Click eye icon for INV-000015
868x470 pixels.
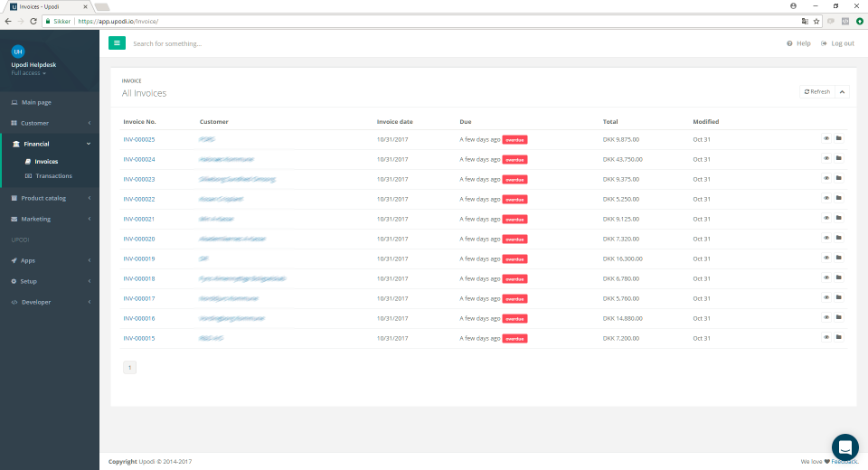pyautogui.click(x=826, y=338)
